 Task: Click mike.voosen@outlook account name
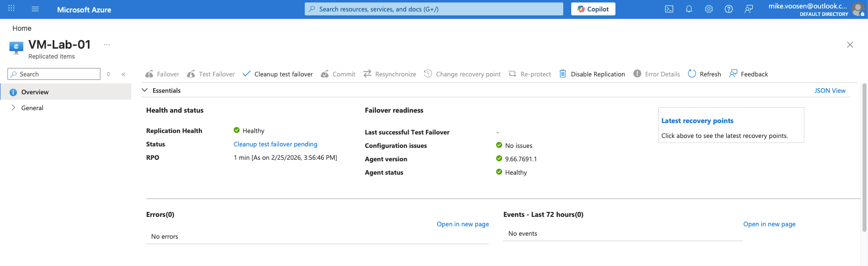click(x=807, y=6)
